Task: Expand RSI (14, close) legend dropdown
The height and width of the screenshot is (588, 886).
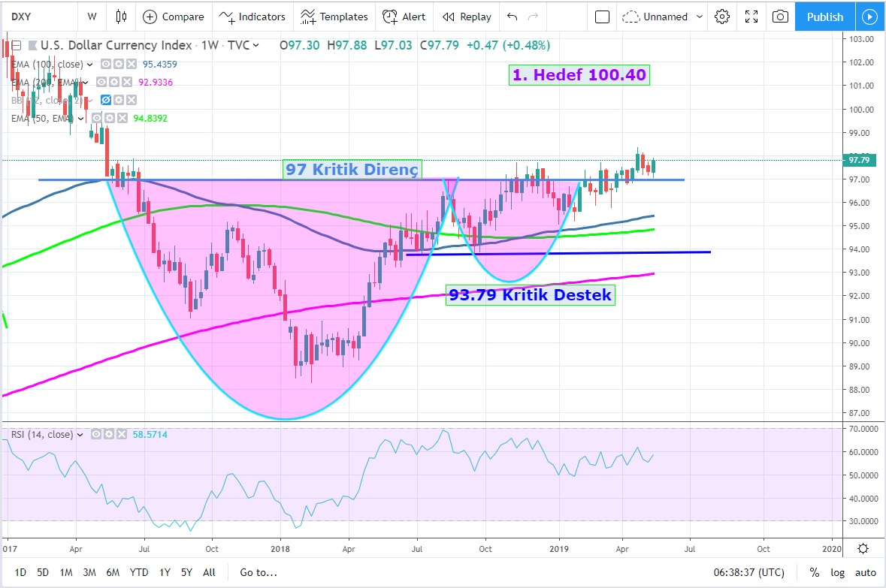Action: (x=80, y=435)
